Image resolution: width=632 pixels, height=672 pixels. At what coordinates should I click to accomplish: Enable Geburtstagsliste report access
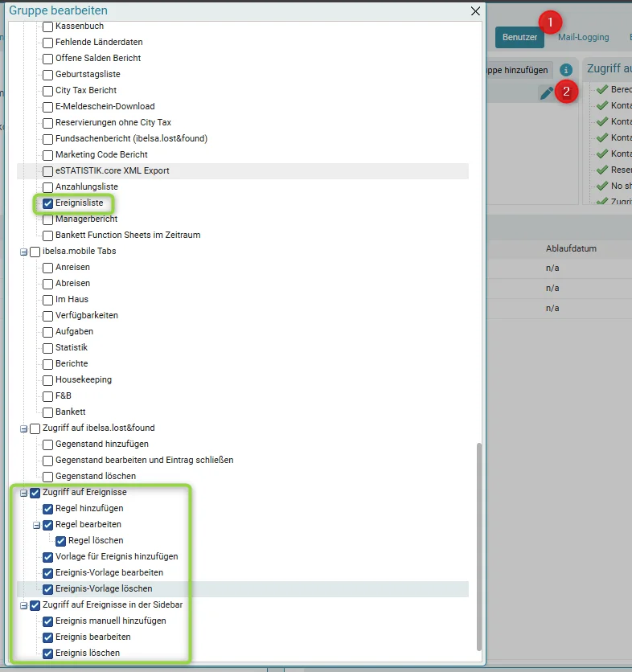tap(48, 75)
